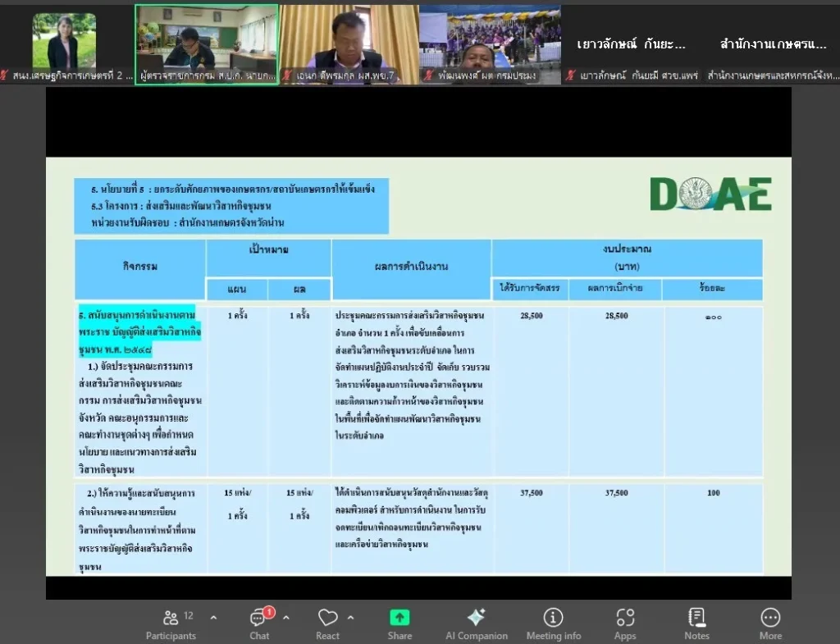Select the fourth video showing the crowd
Screen dimensions: 840x644
(490, 39)
